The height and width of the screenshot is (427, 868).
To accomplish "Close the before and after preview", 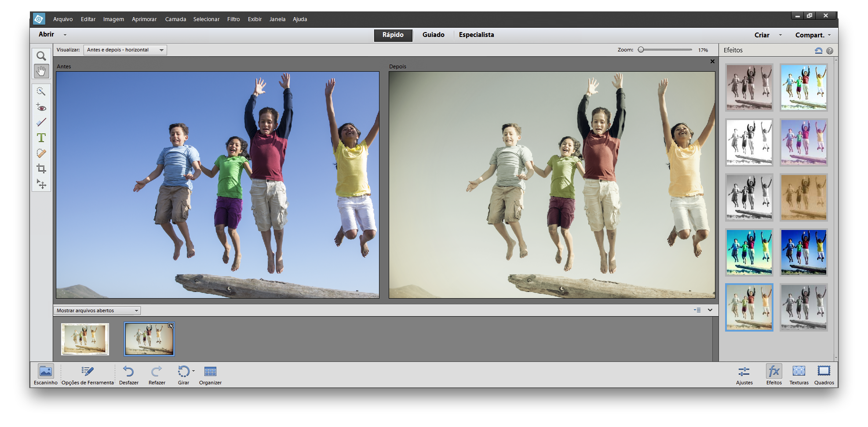I will (712, 62).
